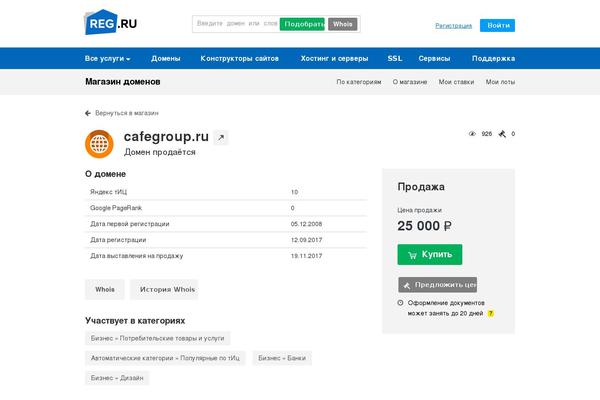Screen dimensions: 600x400
Task: Click the date 12.09.2017
Action: pyautogui.click(x=306, y=240)
